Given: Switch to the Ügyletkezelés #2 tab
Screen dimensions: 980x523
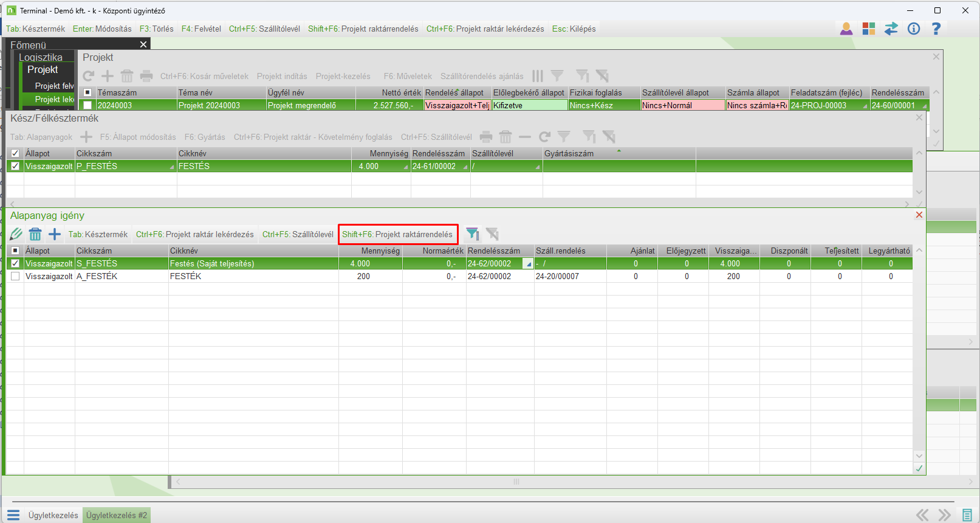Looking at the screenshot, I should pos(117,515).
